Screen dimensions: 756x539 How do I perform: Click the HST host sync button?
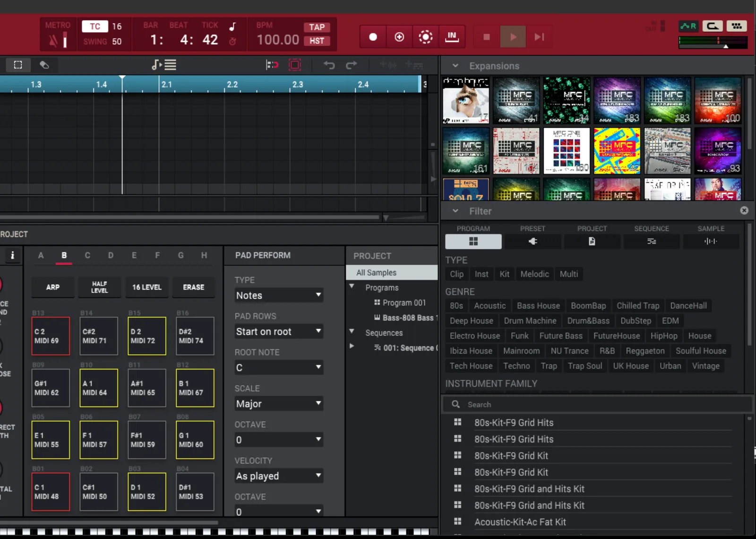click(317, 41)
